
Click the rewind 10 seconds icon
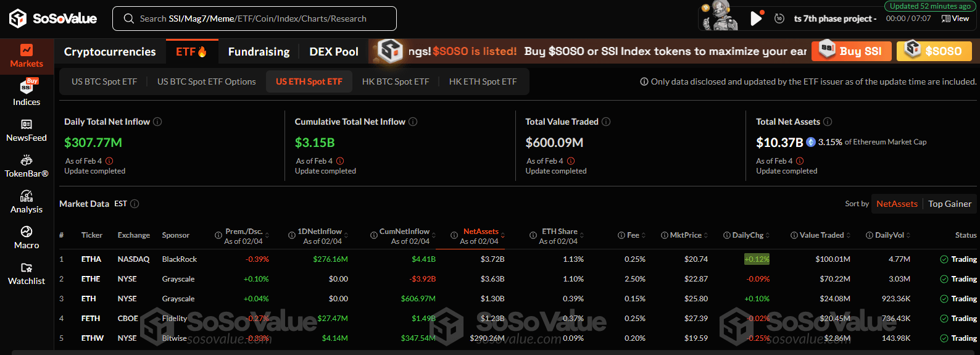pos(779,19)
